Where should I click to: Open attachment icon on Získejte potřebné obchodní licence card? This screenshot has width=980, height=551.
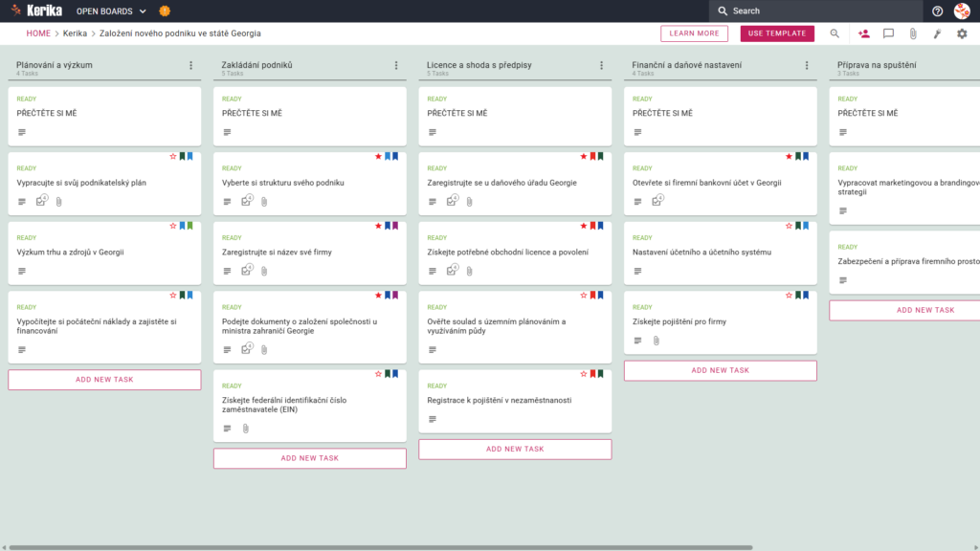(469, 271)
